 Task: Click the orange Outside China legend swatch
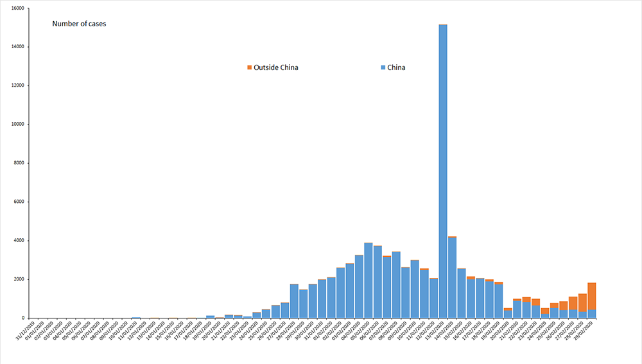pos(250,67)
